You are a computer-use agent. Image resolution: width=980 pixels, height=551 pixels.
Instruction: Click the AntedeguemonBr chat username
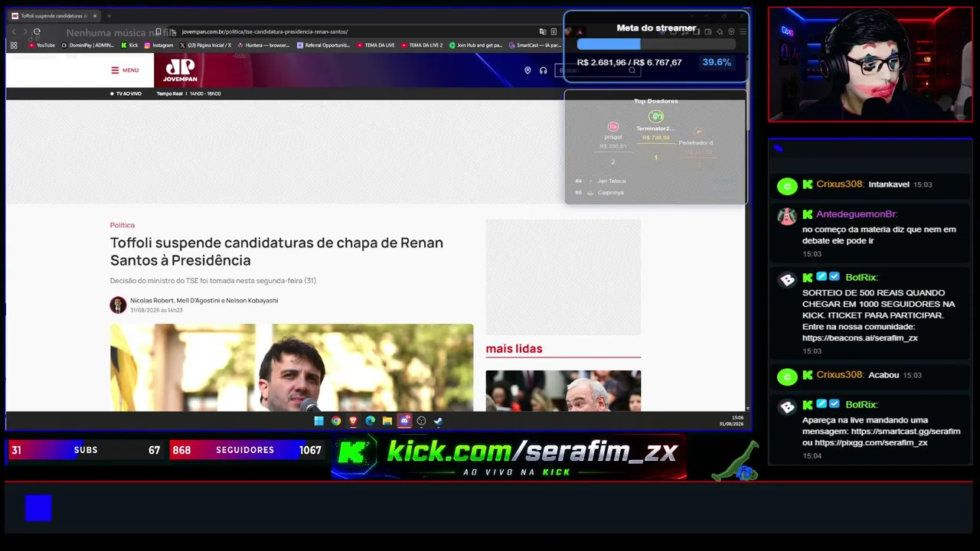pyautogui.click(x=857, y=214)
